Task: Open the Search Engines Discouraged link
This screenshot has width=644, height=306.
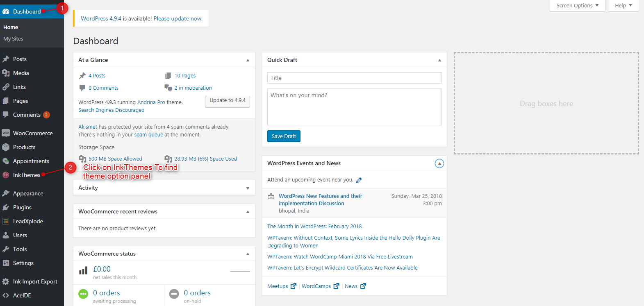Action: [x=112, y=110]
